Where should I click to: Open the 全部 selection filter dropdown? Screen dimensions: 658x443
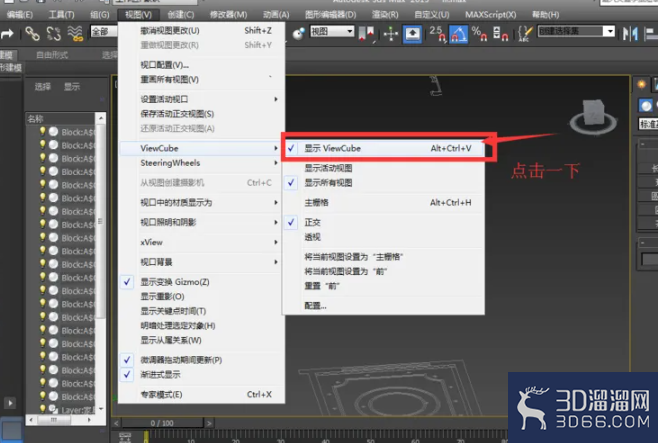click(104, 31)
